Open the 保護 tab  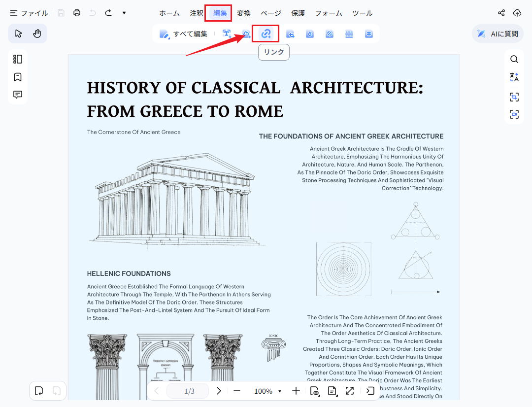pyautogui.click(x=298, y=13)
